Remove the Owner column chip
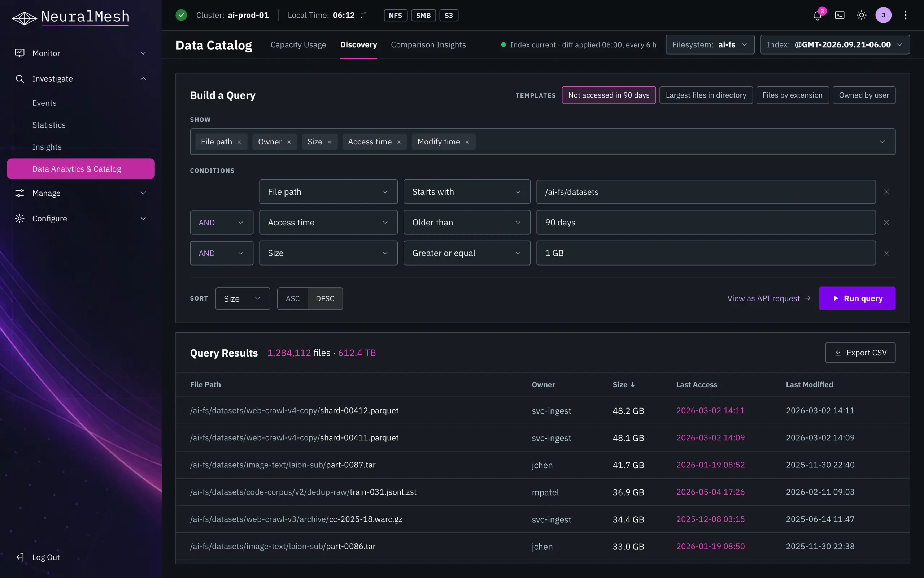 (289, 142)
